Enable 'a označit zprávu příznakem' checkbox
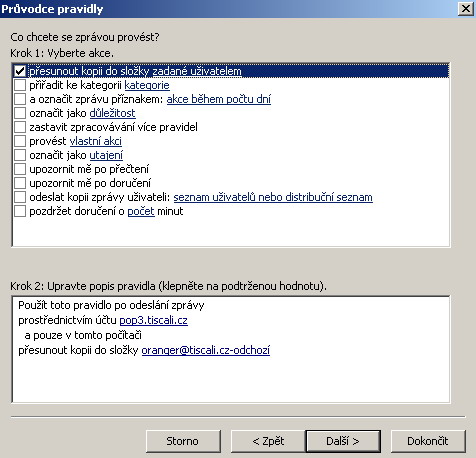Image resolution: width=476 pixels, height=458 pixels. pos(20,99)
